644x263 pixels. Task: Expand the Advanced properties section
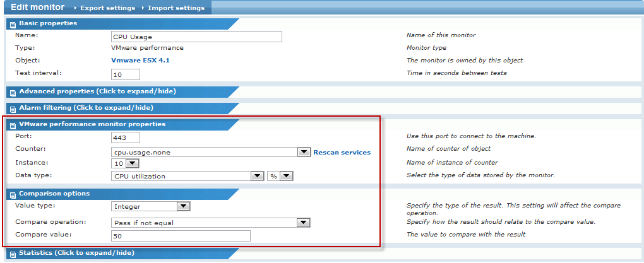pos(97,91)
